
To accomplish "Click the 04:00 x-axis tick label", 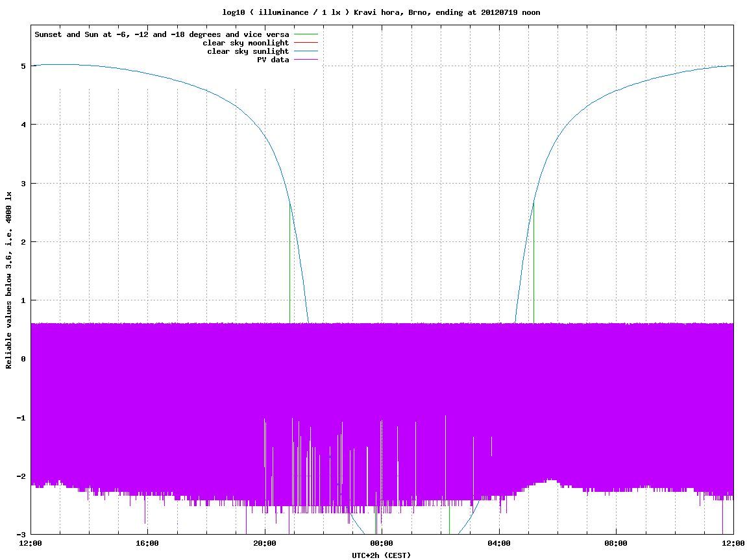I will click(499, 543).
